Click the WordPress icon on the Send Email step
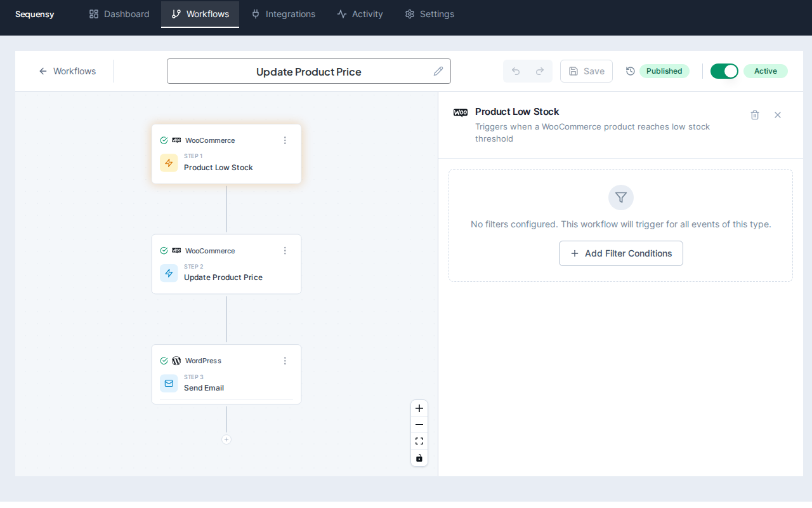812x508 pixels. pyautogui.click(x=176, y=361)
